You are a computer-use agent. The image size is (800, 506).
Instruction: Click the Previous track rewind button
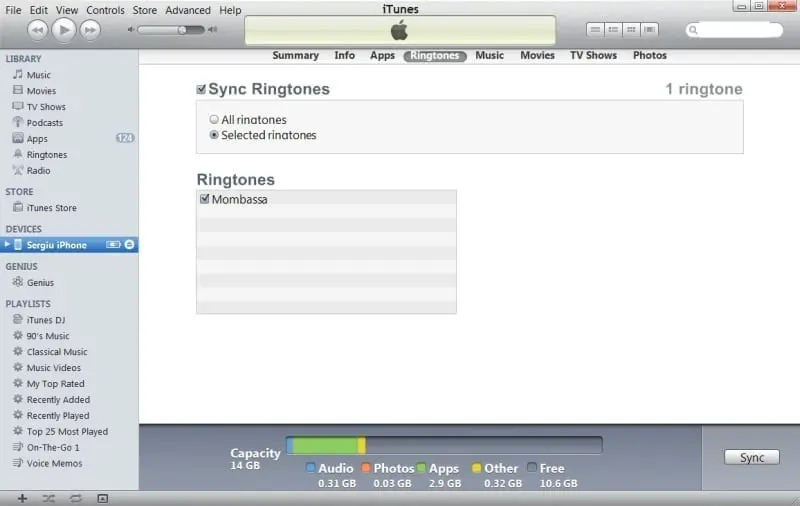pos(37,30)
